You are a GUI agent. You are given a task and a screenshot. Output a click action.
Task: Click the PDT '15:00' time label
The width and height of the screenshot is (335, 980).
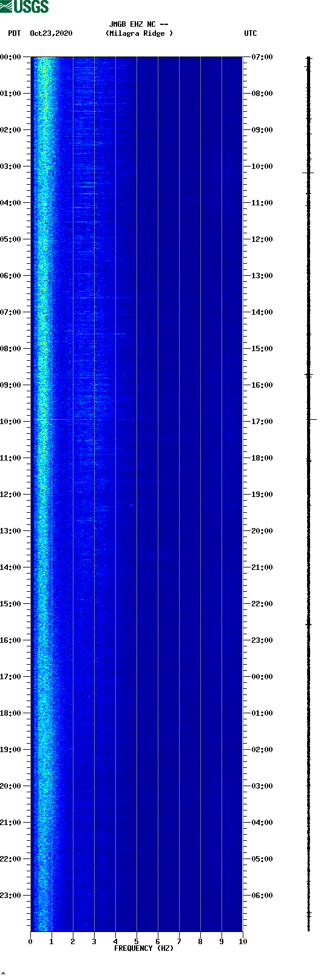(x=10, y=604)
